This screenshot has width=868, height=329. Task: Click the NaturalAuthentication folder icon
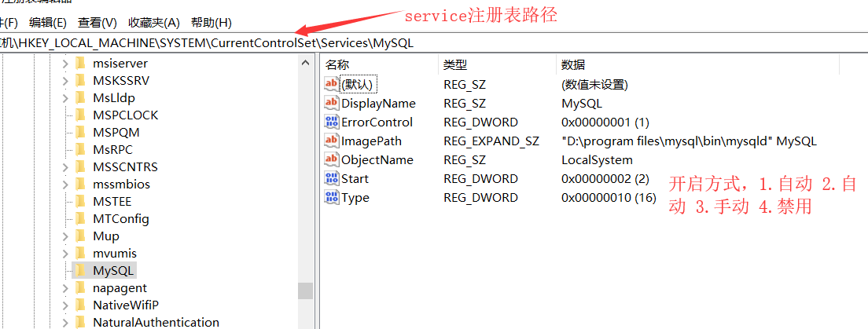pyautogui.click(x=79, y=323)
